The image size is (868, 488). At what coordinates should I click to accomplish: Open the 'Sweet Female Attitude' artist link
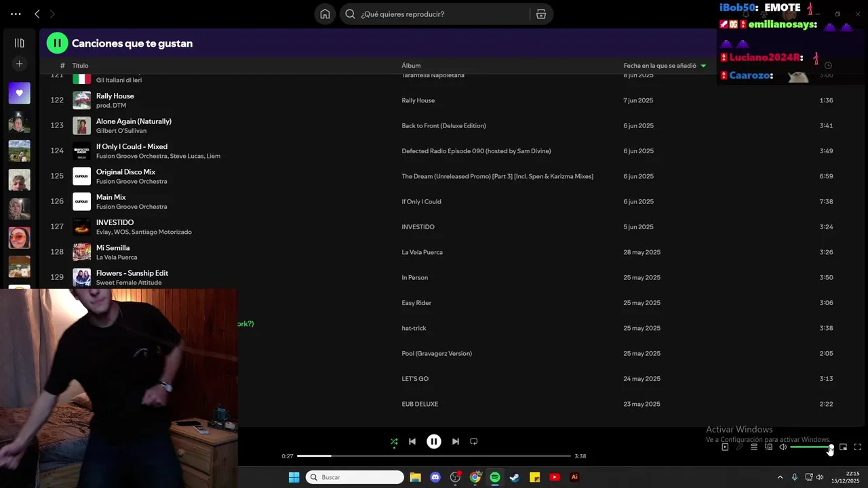click(129, 283)
